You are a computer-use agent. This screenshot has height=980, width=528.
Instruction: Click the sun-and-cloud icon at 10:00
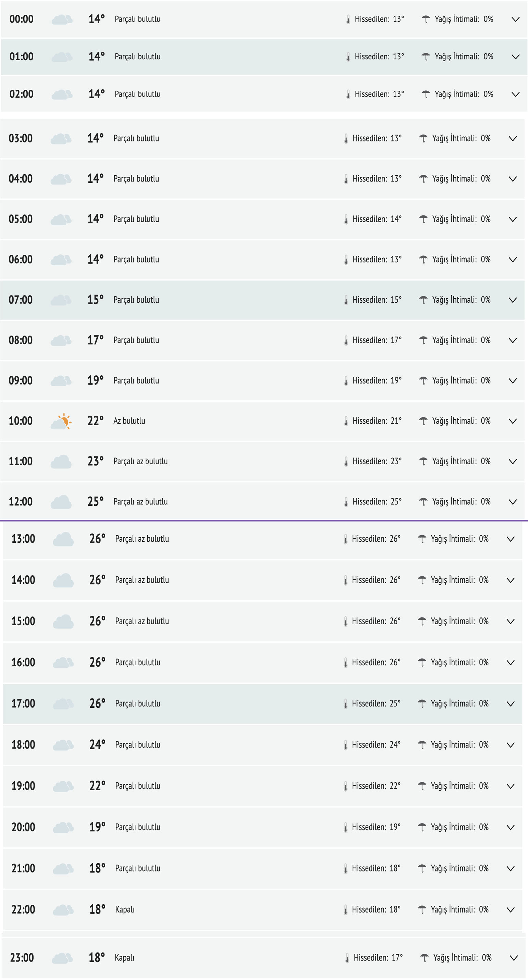pyautogui.click(x=61, y=421)
